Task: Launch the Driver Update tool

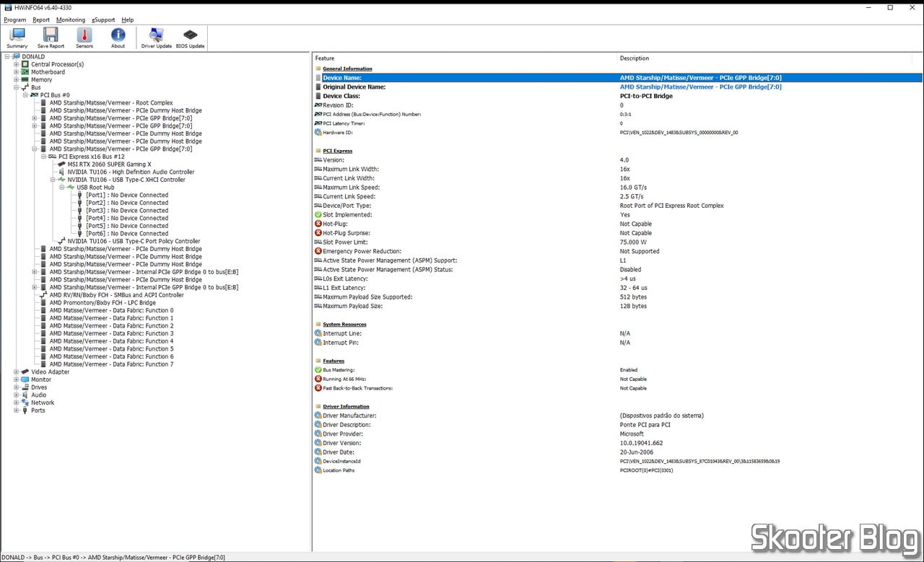Action: coord(156,38)
